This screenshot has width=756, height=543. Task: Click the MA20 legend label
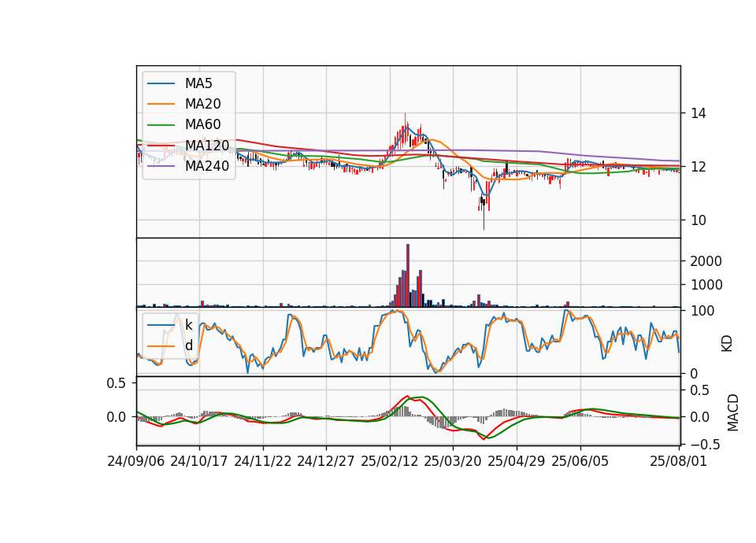click(x=202, y=104)
